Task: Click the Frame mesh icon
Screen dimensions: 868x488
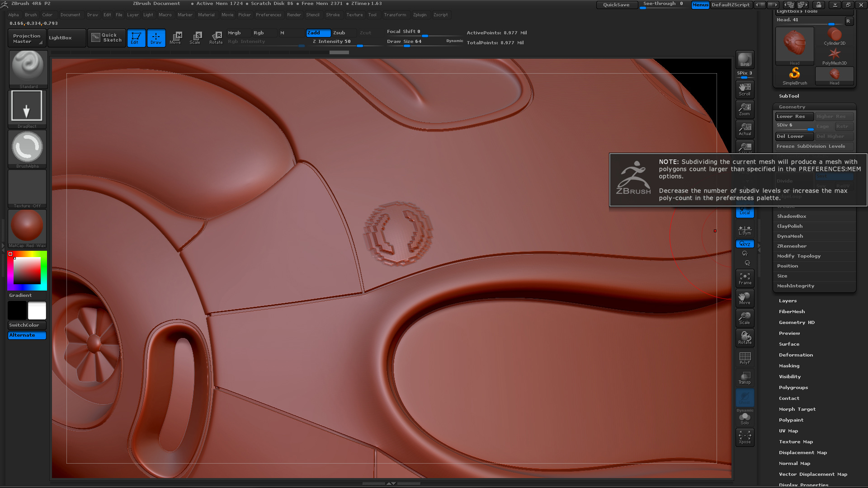Action: 745,278
